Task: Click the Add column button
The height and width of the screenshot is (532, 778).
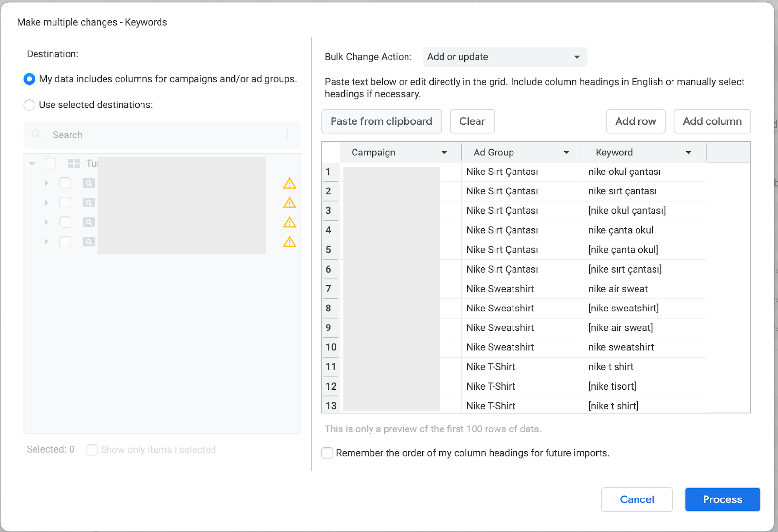Action: (x=712, y=121)
